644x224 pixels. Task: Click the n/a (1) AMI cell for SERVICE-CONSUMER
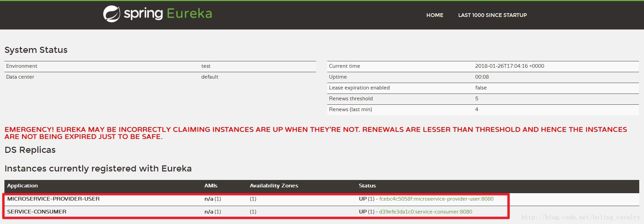pyautogui.click(x=213, y=212)
